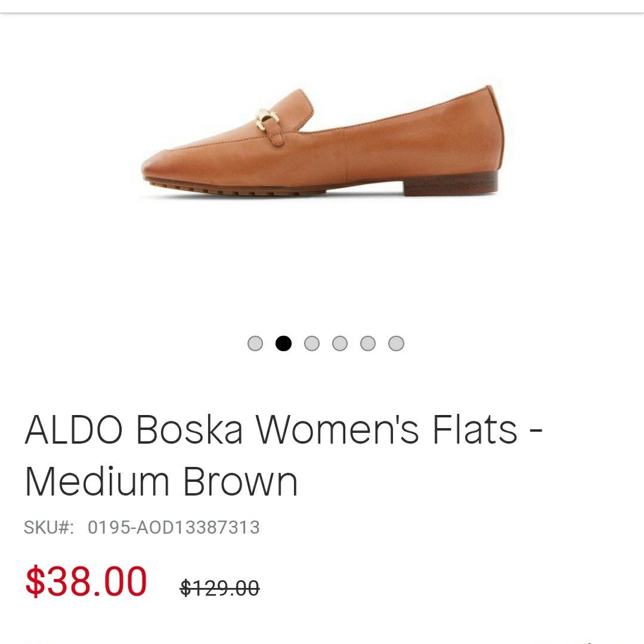The image size is (644, 644).
Task: Click the Medium Brown color text
Action: pyautogui.click(x=161, y=482)
